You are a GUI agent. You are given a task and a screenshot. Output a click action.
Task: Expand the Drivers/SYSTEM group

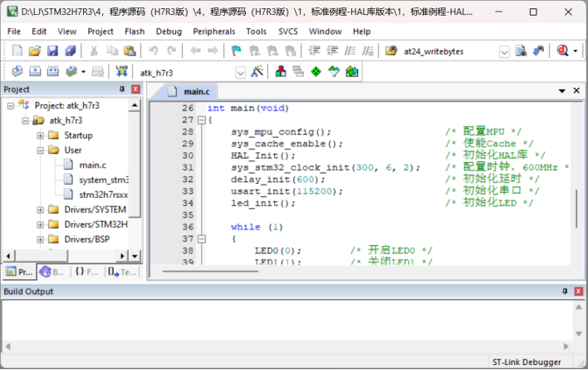coord(40,210)
